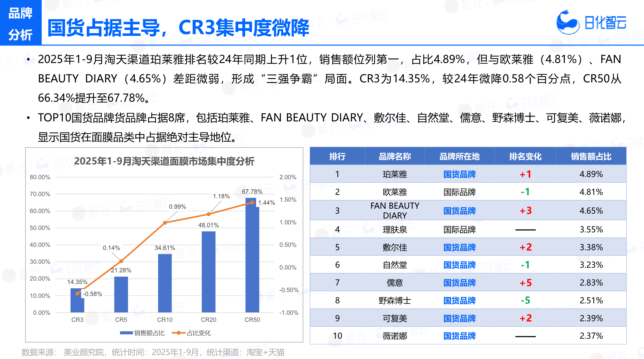Click the 销售额占比 legend blue swatch
The height and width of the screenshot is (359, 644).
126,333
